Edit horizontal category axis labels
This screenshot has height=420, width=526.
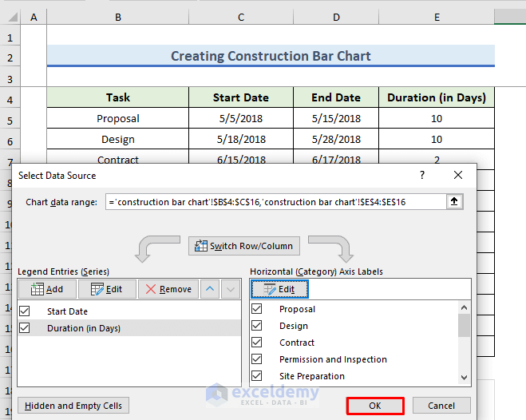point(279,289)
